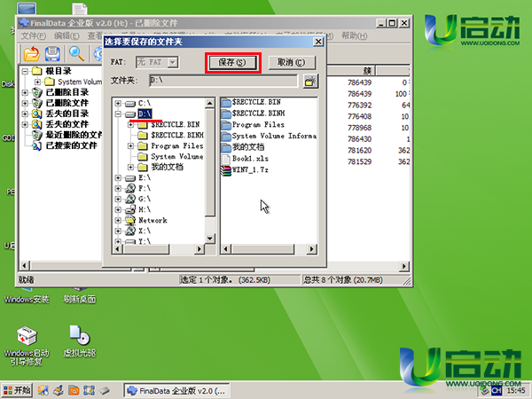Viewport: 532px width, 399px height.
Task: Select $RECYCLE.BINM folder in right file list
Action: (253, 113)
